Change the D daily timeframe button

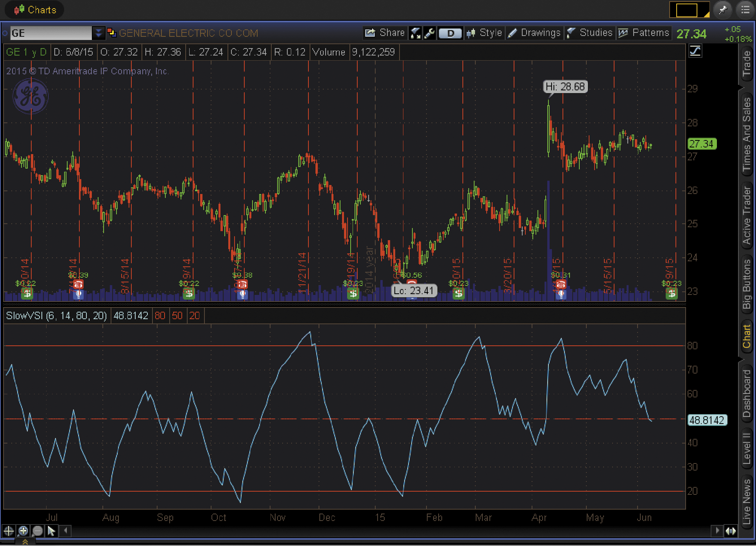pyautogui.click(x=450, y=33)
